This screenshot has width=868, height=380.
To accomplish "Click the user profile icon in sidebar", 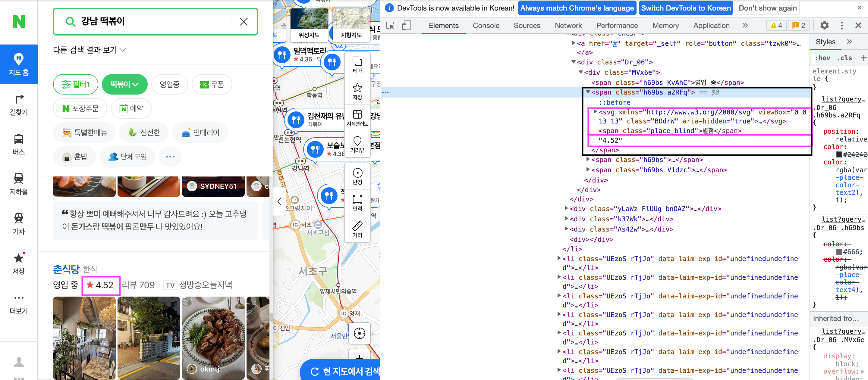I will [19, 362].
